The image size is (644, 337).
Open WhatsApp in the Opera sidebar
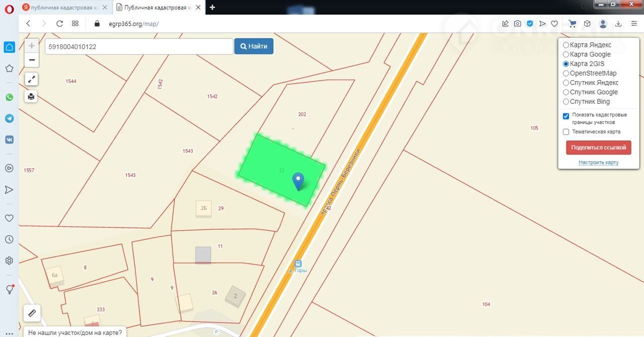9,97
